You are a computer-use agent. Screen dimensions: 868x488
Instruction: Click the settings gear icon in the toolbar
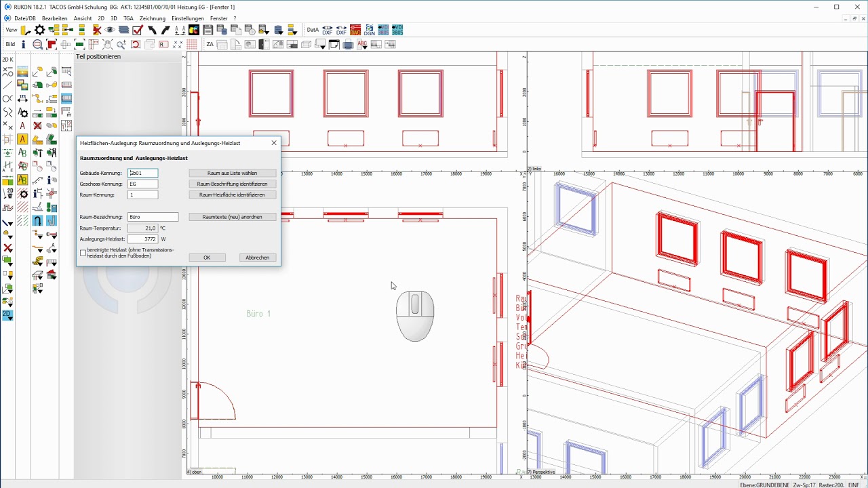tap(39, 30)
